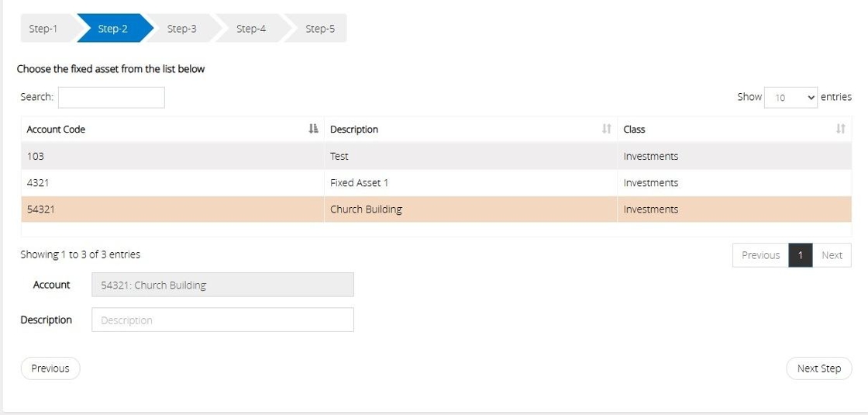868x415 pixels.
Task: Sort by Account Code column icon
Action: point(313,130)
